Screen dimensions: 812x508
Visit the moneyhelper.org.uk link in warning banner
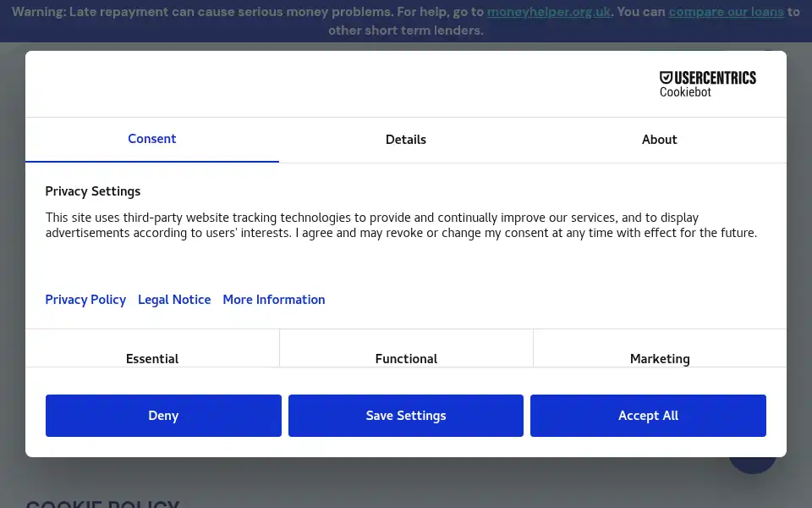coord(548,11)
